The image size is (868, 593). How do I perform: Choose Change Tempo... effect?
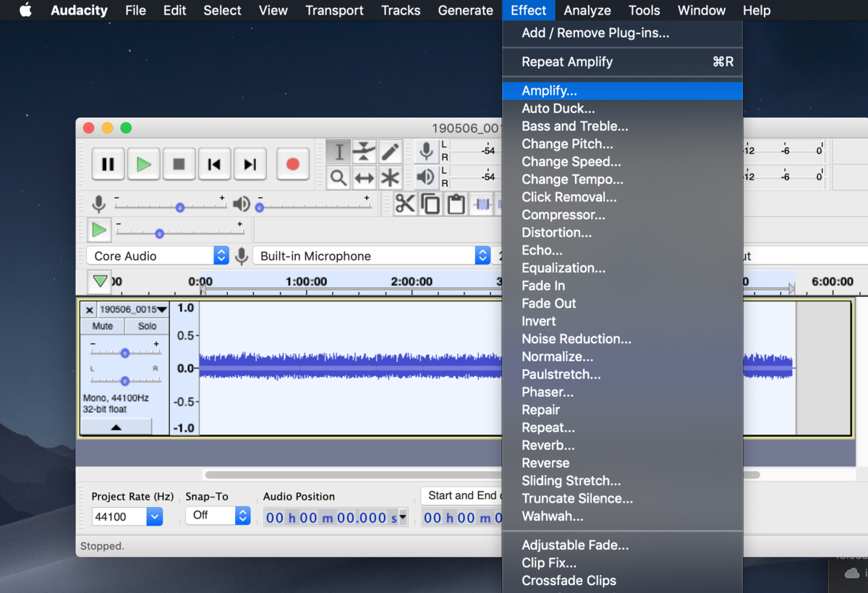pos(622,179)
